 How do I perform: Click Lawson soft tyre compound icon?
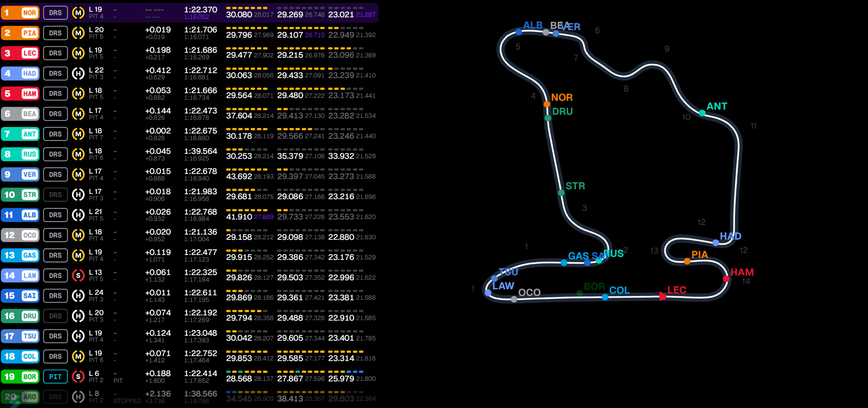(x=78, y=276)
